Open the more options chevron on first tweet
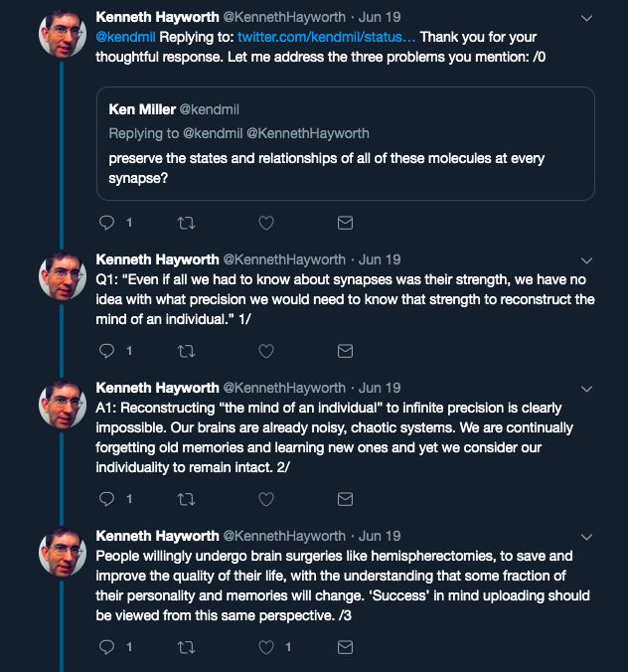Screen dimensions: 628x672 point(586,18)
